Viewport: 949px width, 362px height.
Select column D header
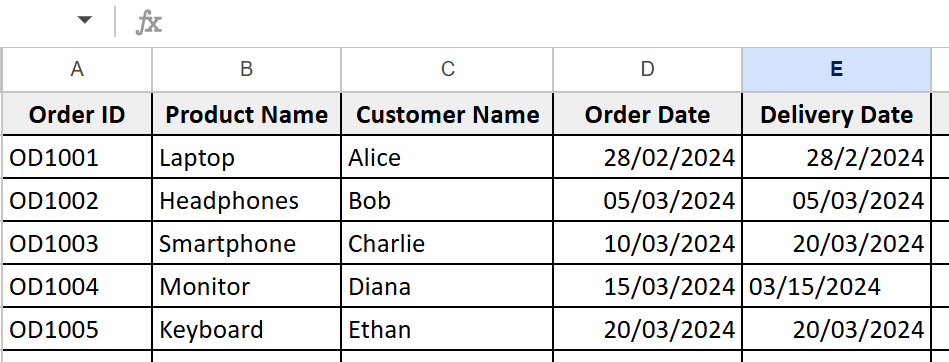648,70
